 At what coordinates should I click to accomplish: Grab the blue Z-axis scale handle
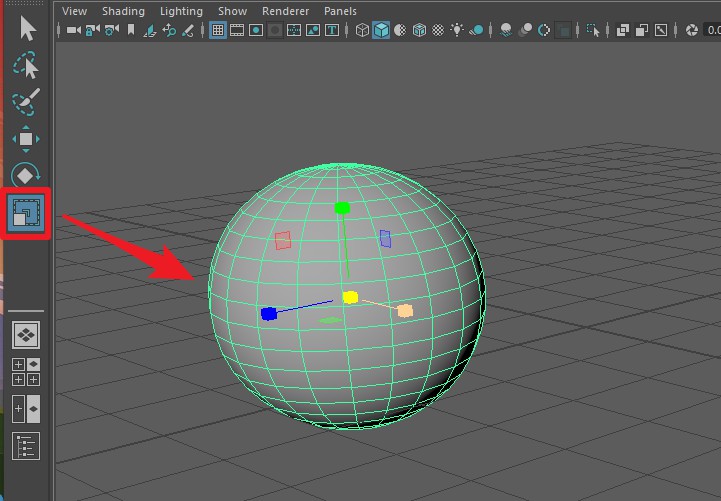point(269,313)
